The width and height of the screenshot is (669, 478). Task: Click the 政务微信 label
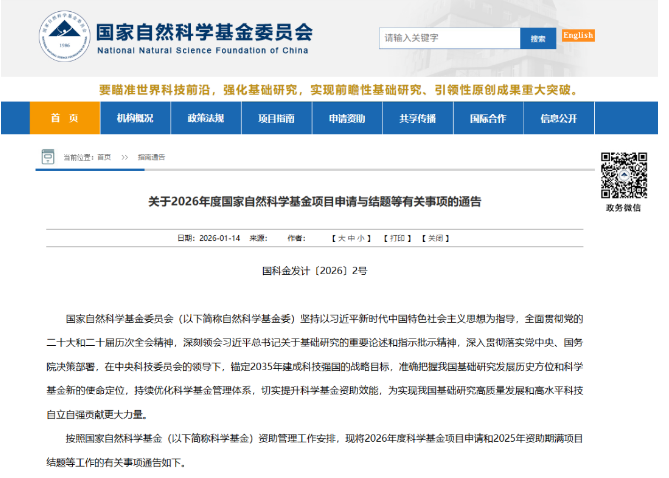click(x=623, y=208)
